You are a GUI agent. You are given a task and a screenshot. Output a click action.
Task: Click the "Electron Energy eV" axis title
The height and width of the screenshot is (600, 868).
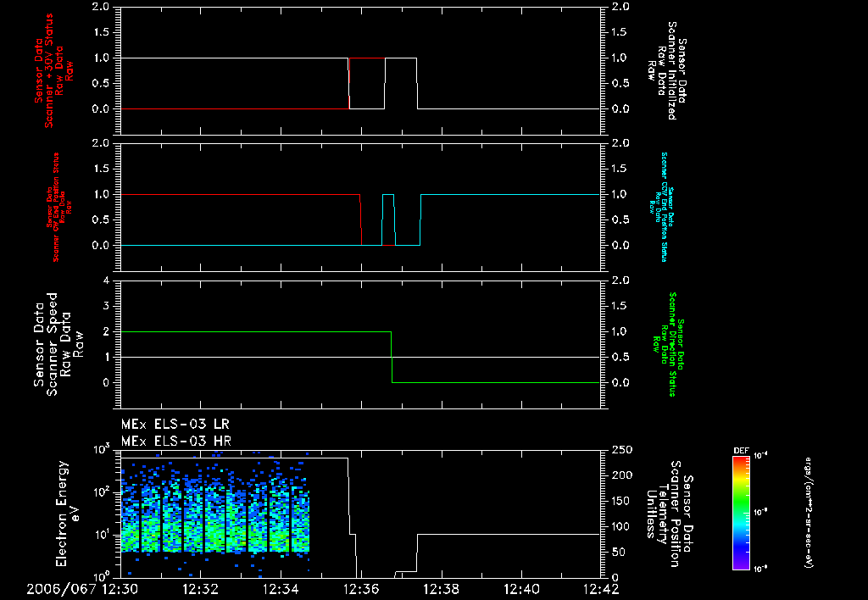pos(68,514)
